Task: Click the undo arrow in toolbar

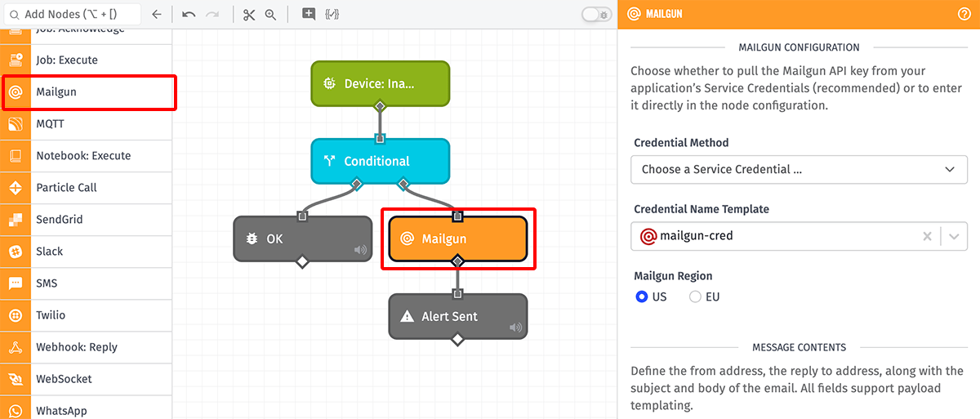Action: pos(189,15)
